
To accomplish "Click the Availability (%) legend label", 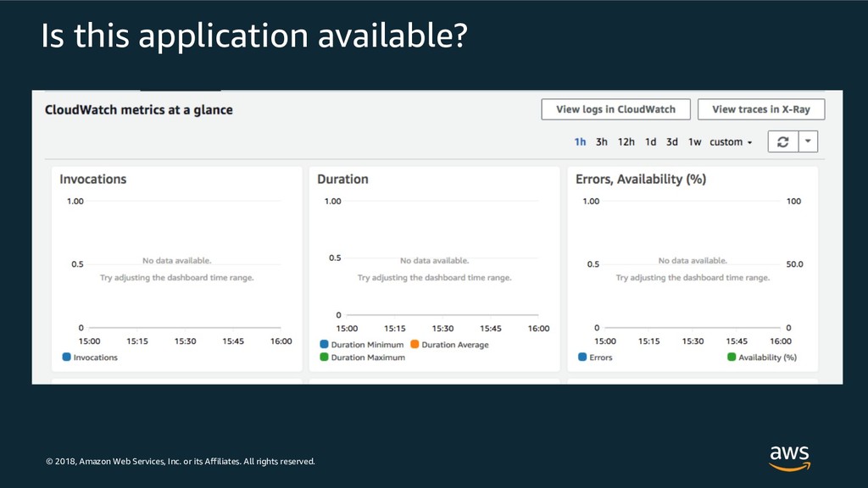I will [767, 358].
